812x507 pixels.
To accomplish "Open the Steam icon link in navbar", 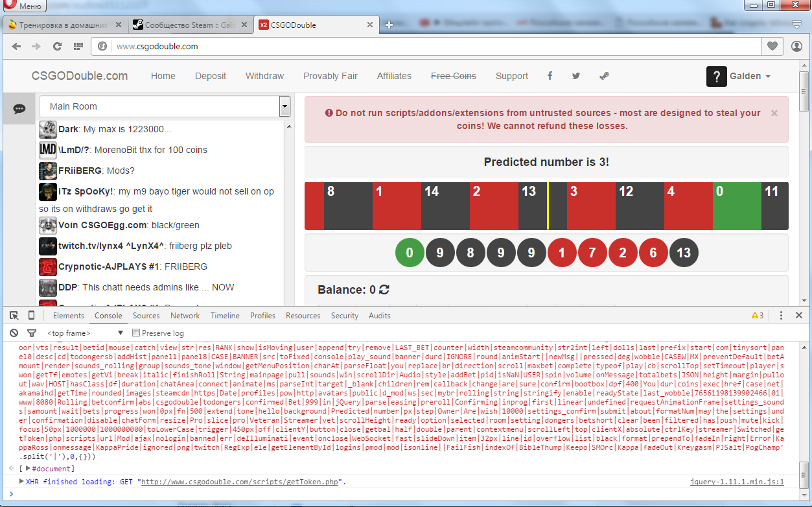I will coord(604,76).
